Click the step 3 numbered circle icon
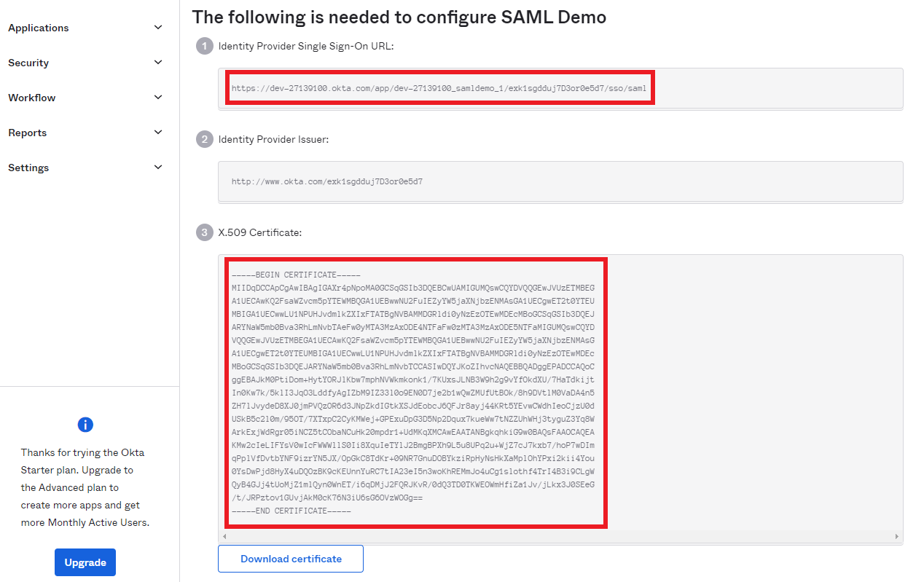The height and width of the screenshot is (582, 924). coord(203,232)
